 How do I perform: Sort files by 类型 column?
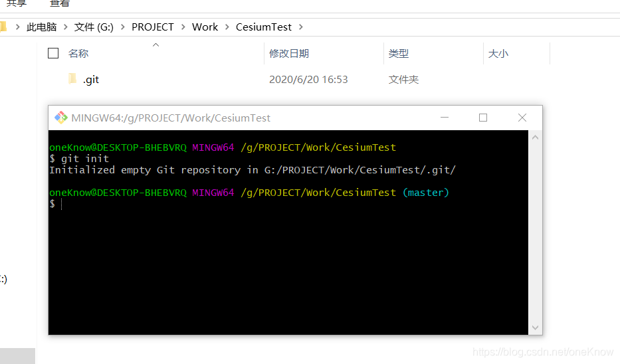(399, 53)
